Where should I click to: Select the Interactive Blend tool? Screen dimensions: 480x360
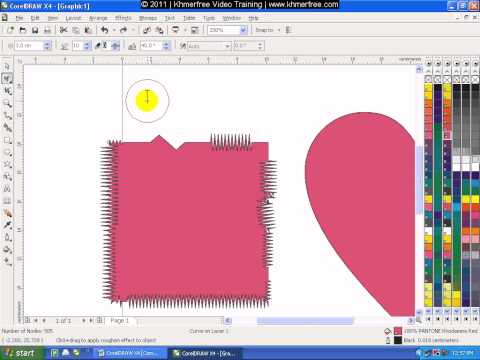coord(7,213)
